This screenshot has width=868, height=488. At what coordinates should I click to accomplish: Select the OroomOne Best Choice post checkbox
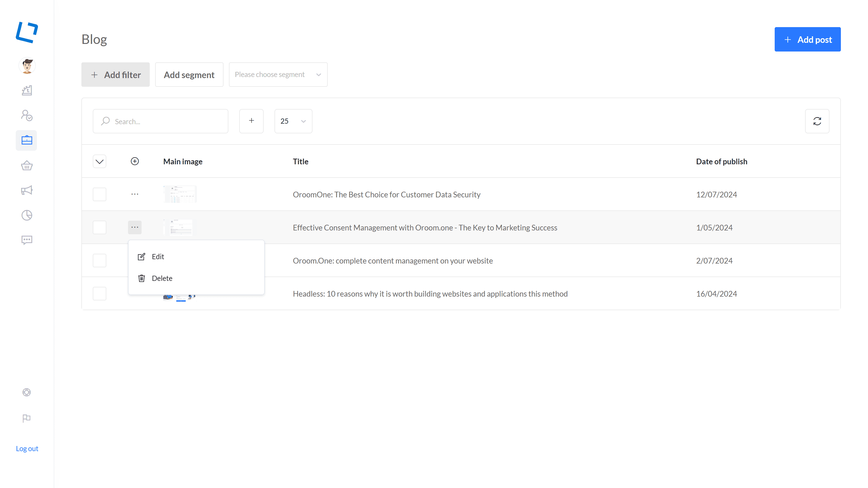point(99,194)
